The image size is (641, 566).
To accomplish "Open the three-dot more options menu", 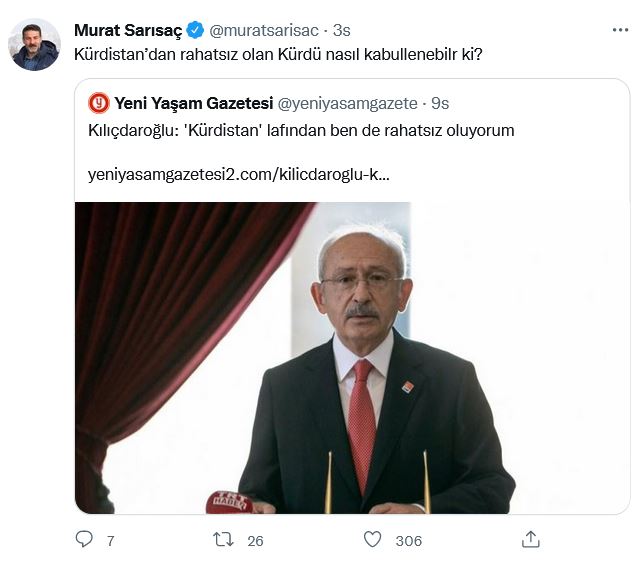I will 620,31.
